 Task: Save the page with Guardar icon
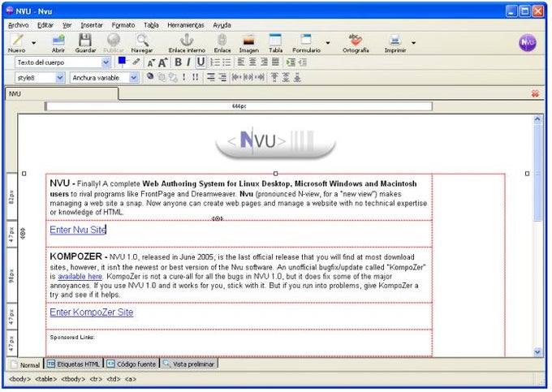click(85, 43)
